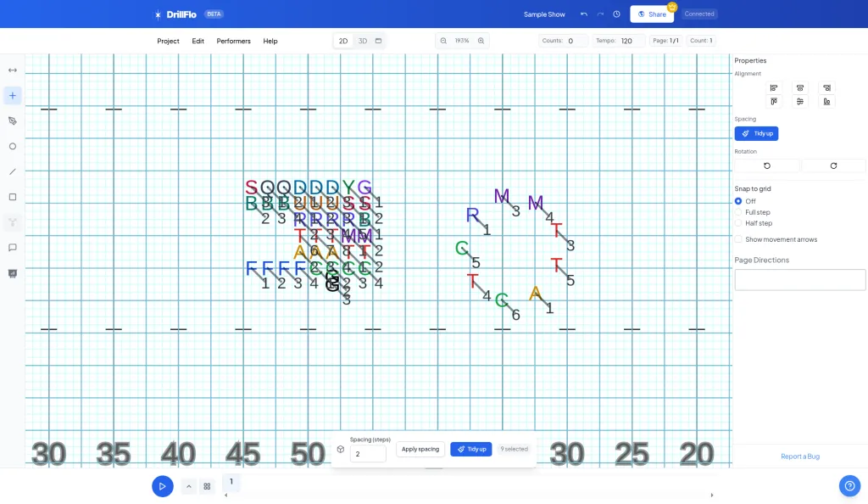
Task: Align selected performers to vertical middle
Action: (800, 101)
